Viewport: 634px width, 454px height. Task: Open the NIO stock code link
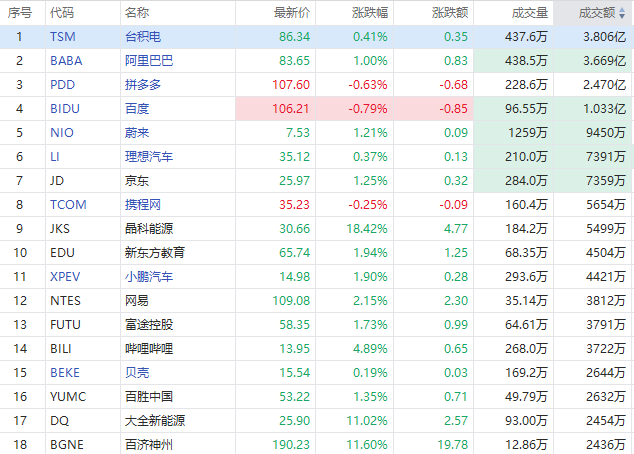point(62,133)
